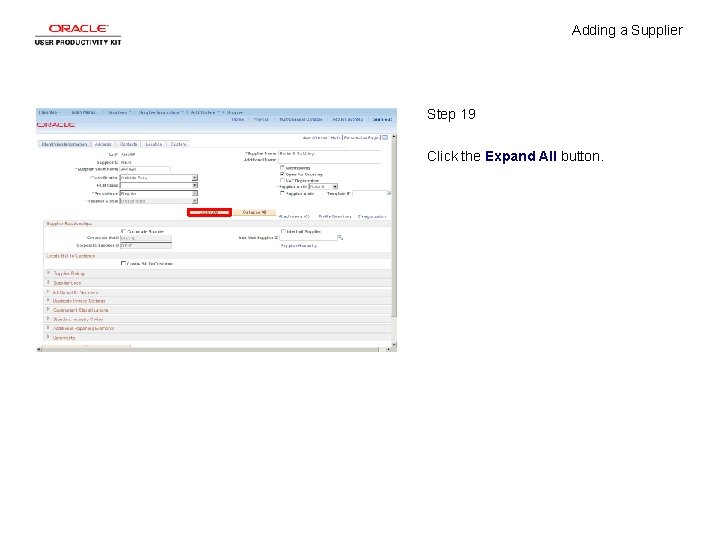
Task: Expand the Standard Industry Codes section
Action: [x=48, y=319]
